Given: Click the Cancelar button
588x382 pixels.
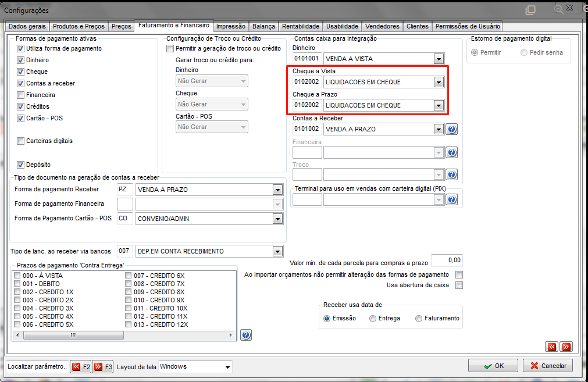Looking at the screenshot, I should [548, 366].
